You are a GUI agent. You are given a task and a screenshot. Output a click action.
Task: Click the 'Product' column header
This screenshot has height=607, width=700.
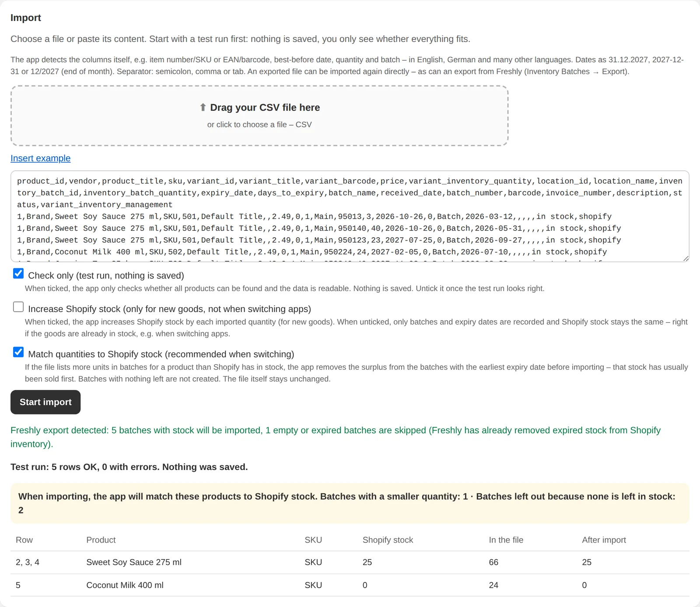point(101,540)
